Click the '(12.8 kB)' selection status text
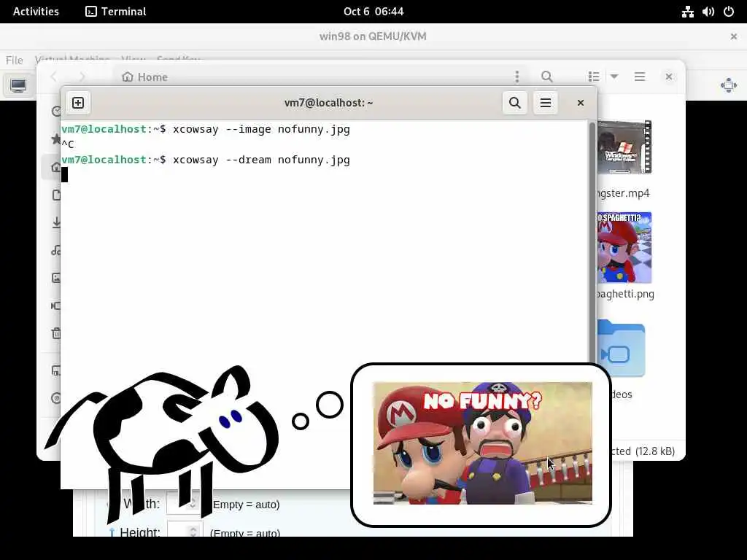747x560 pixels. (655, 451)
